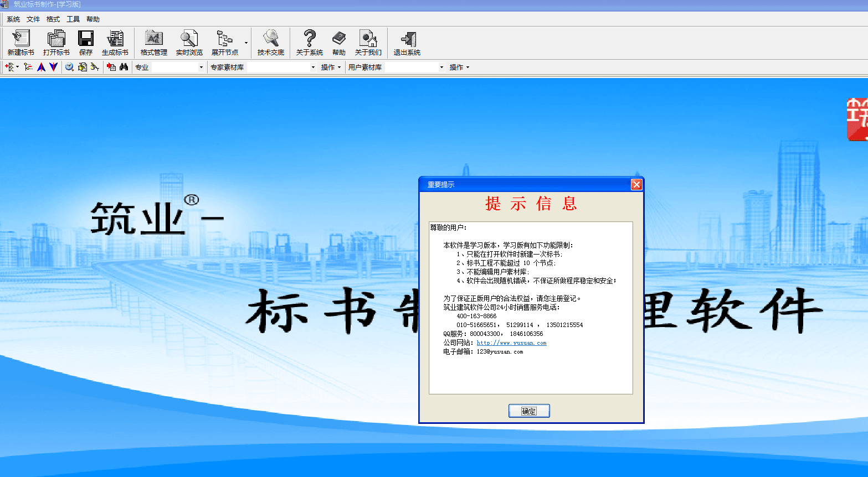Click line 不能编辑用户素材库
The image size is (868, 477).
pyautogui.click(x=493, y=272)
